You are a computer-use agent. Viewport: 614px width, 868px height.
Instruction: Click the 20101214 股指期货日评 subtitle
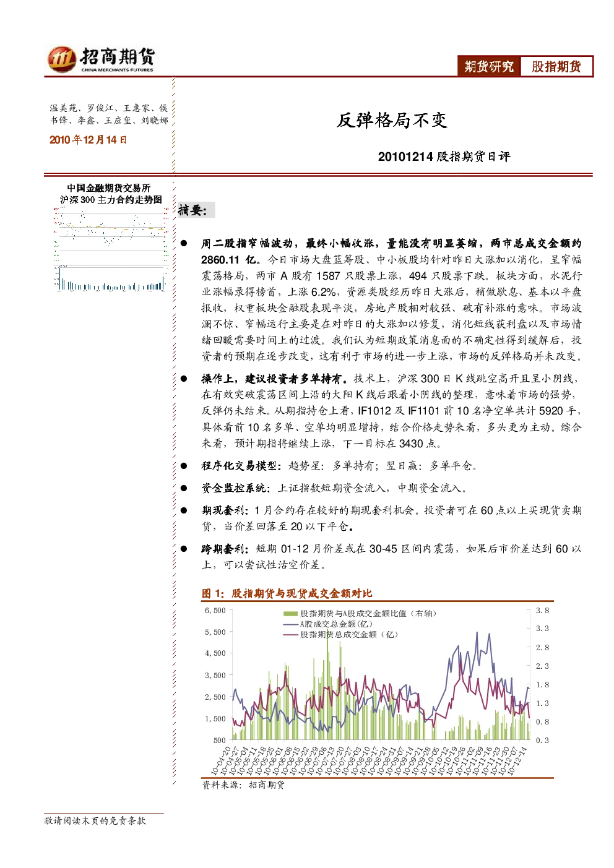(444, 157)
